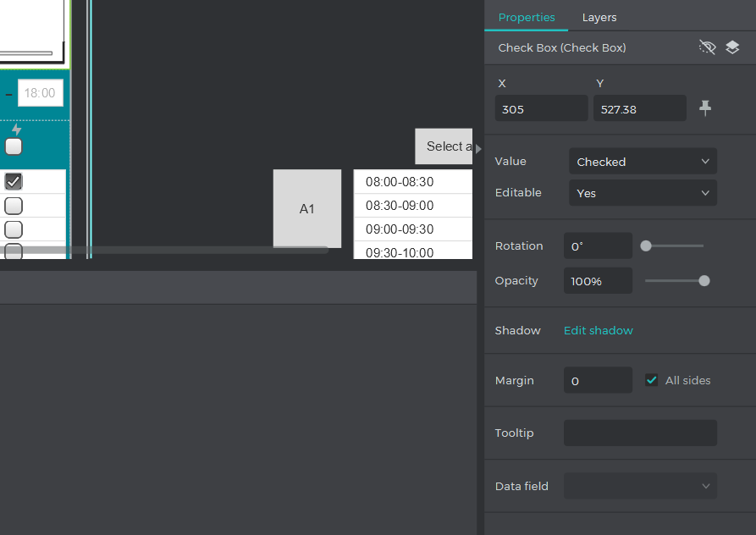Click the layers stack icon
The image size is (756, 535).
point(732,47)
